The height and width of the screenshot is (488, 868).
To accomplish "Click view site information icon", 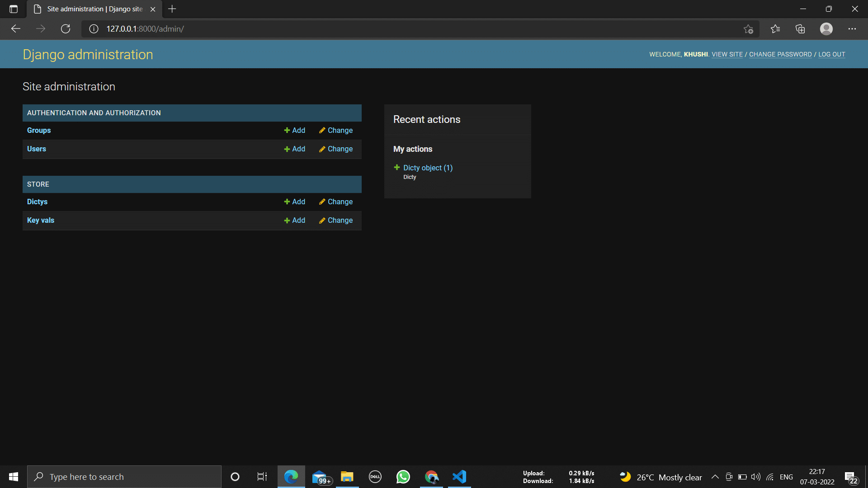I will (94, 29).
